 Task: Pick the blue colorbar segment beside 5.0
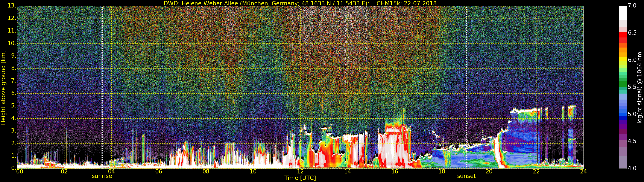coord(623,114)
